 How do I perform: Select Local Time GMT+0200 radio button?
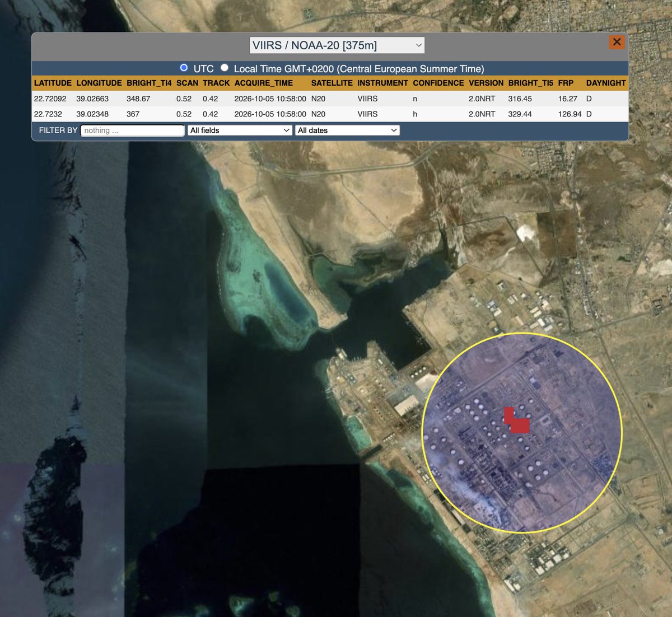(225, 67)
